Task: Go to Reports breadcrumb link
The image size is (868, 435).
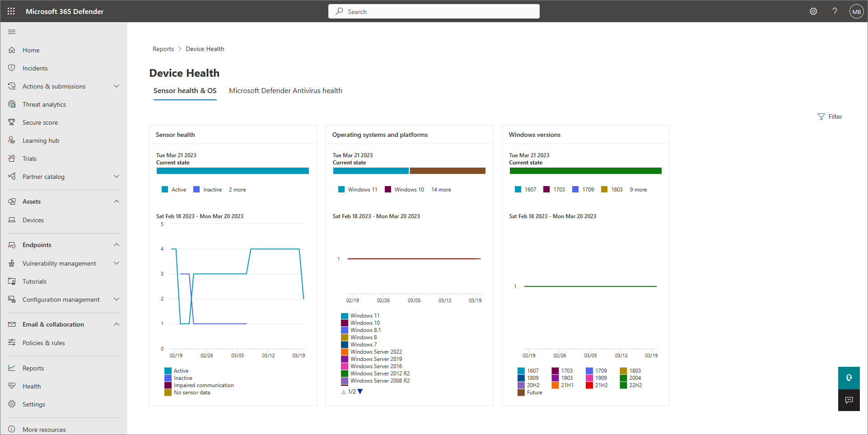Action: tap(163, 49)
